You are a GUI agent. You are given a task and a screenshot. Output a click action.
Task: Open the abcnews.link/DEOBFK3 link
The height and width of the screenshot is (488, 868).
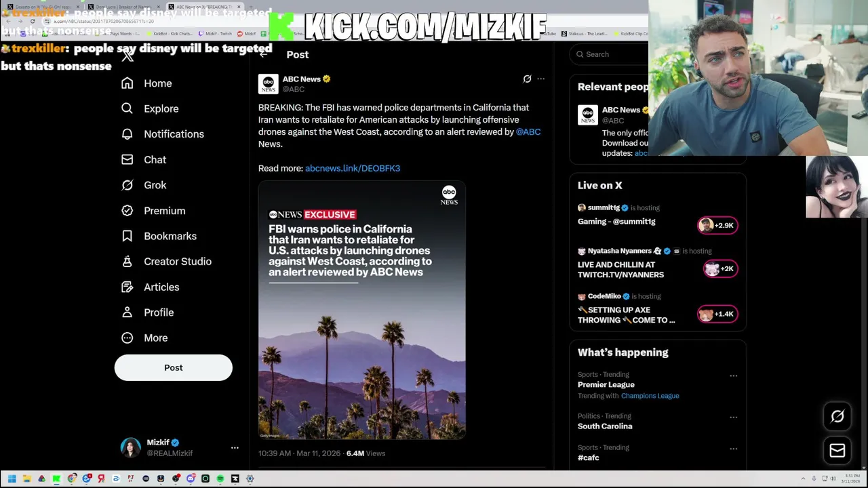click(353, 168)
